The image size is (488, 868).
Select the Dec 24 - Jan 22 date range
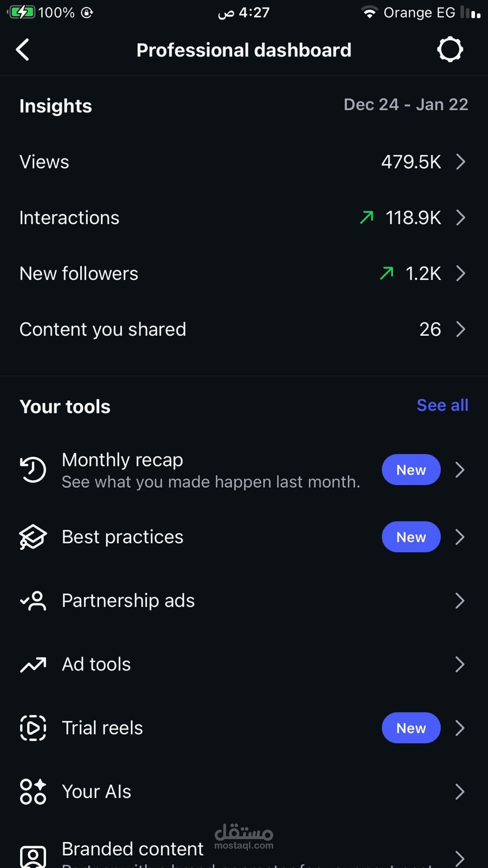[x=406, y=105]
